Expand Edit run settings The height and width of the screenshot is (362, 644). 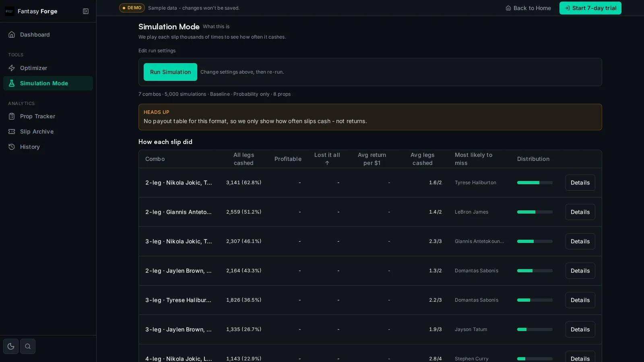click(157, 51)
